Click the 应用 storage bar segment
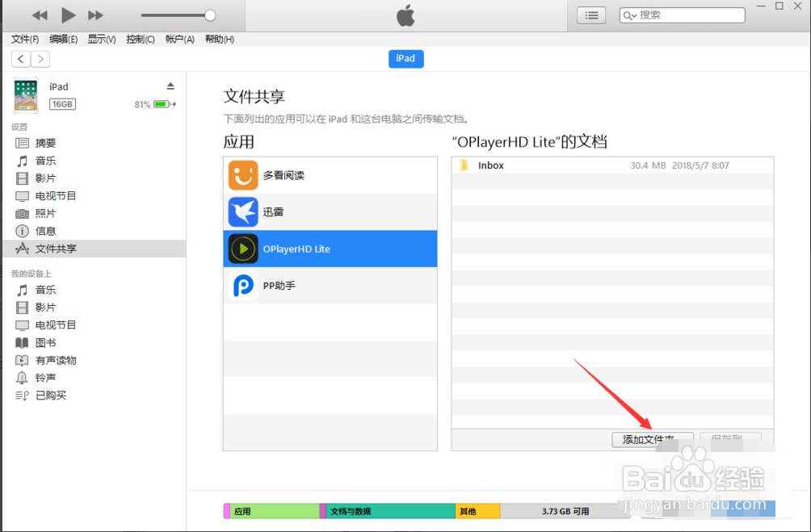The width and height of the screenshot is (811, 532). click(x=274, y=511)
